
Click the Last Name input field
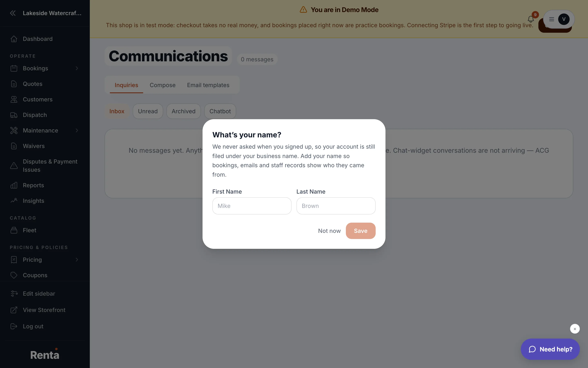(336, 206)
